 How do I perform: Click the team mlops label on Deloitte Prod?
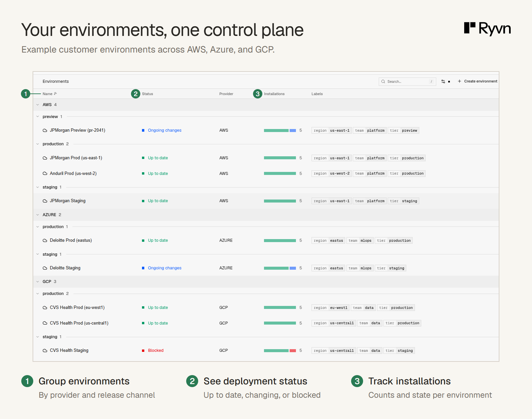pos(360,241)
